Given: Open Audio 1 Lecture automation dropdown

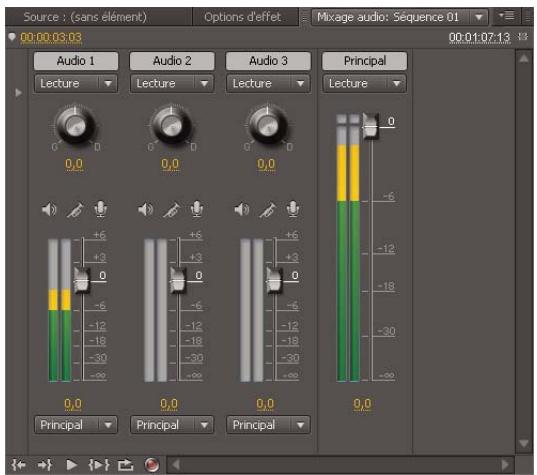Looking at the screenshot, I should coord(76,83).
